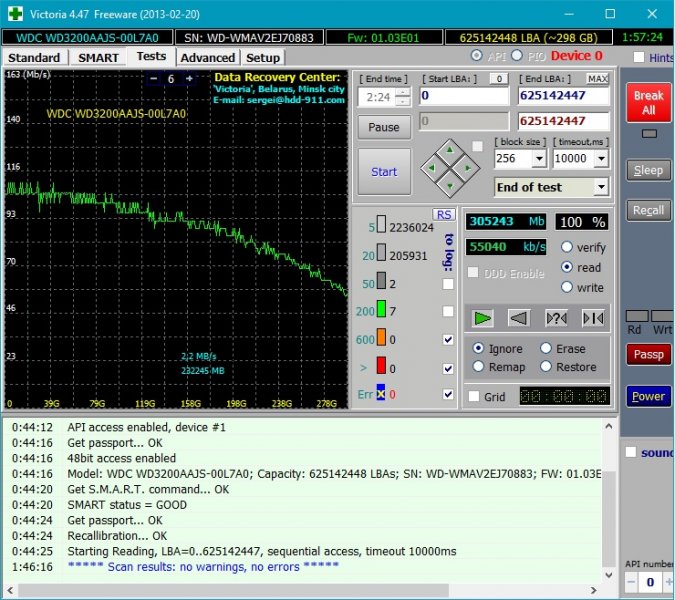Click the green 200 ms block indicator
This screenshot has height=600, width=675.
point(381,312)
